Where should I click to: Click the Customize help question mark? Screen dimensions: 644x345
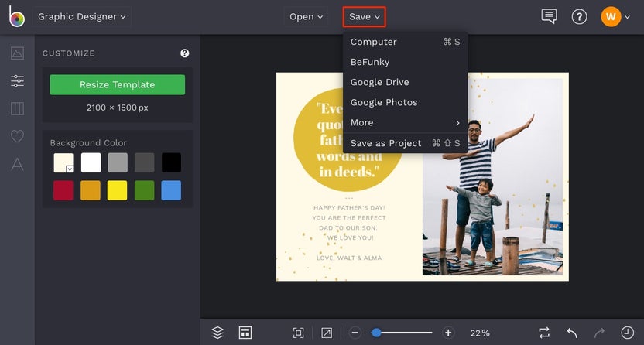point(185,53)
